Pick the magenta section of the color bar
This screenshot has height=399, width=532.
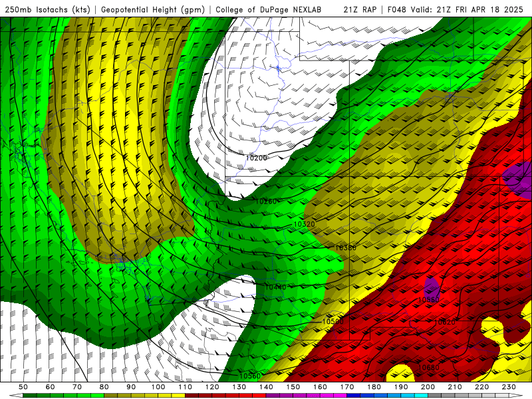point(307,396)
